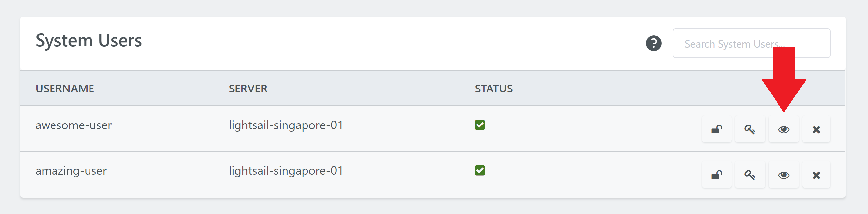Delete awesome-user with the X icon
The image size is (868, 214).
pyautogui.click(x=816, y=129)
